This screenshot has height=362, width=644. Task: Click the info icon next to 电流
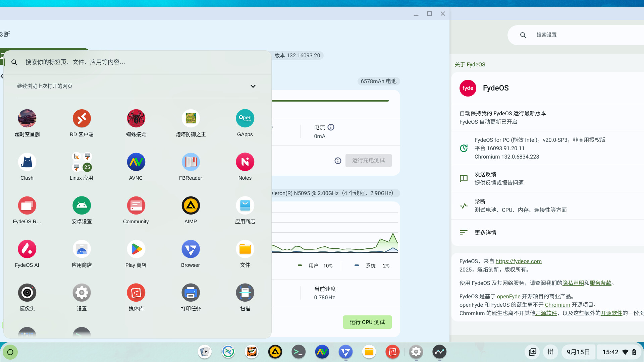pos(331,127)
